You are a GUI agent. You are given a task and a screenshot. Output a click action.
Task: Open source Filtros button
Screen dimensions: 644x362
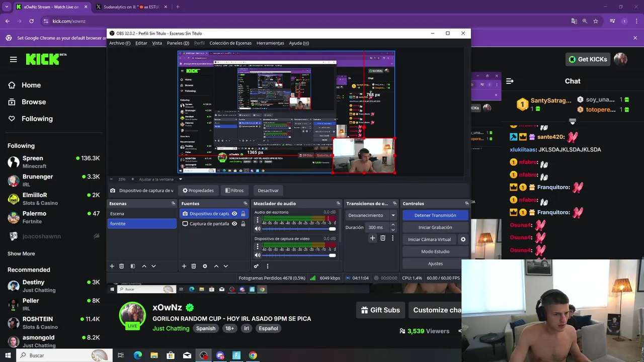[x=234, y=191]
